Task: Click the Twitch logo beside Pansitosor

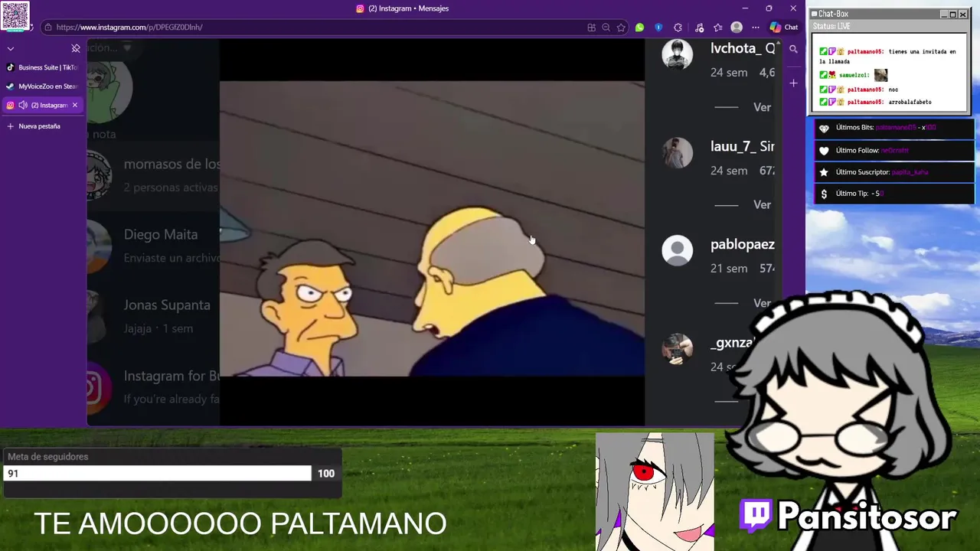Action: coord(756,516)
